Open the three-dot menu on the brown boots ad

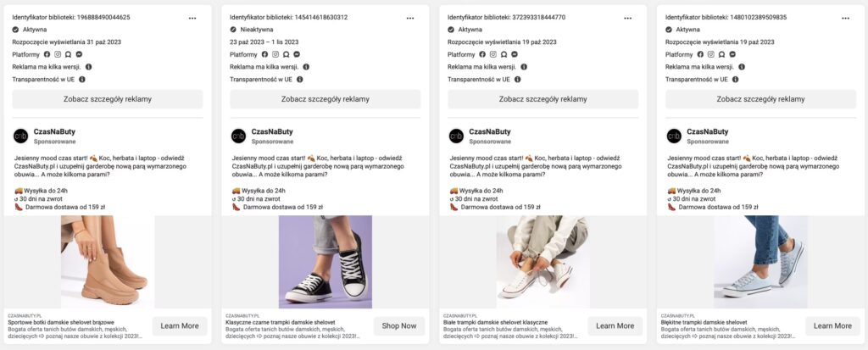[192, 17]
